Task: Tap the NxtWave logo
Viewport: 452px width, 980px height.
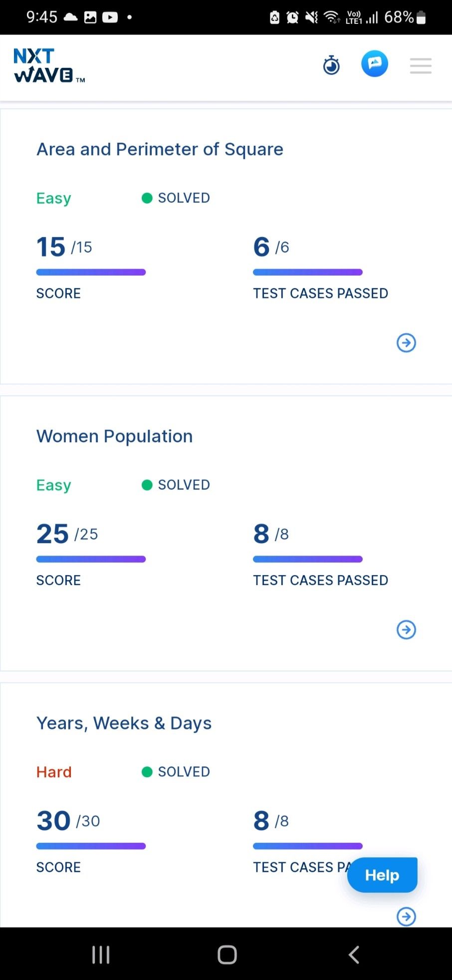Action: 49,65
